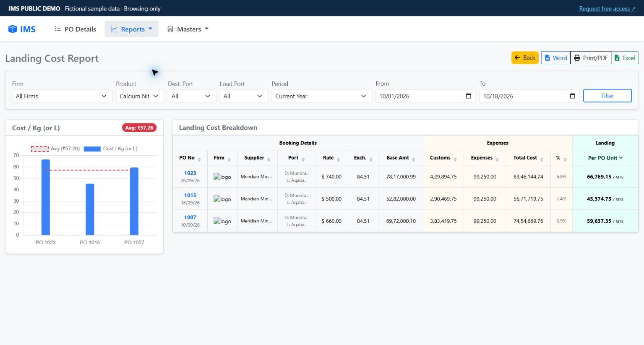Click the Print/PDF button
The image size is (644, 345).
(591, 58)
